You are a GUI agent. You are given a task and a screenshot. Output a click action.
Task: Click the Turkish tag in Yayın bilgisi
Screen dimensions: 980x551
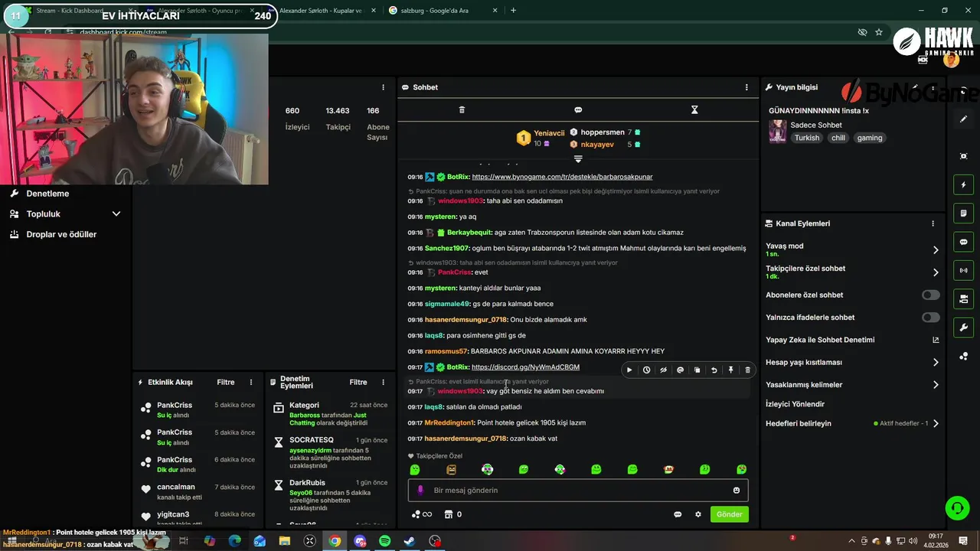click(807, 138)
